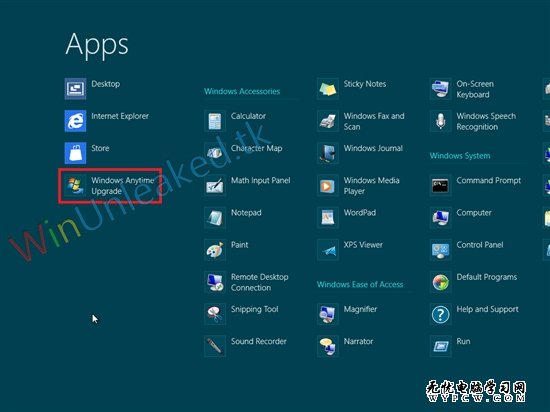Click the 'Help and Support' label
This screenshot has width=550, height=412.
(x=488, y=309)
